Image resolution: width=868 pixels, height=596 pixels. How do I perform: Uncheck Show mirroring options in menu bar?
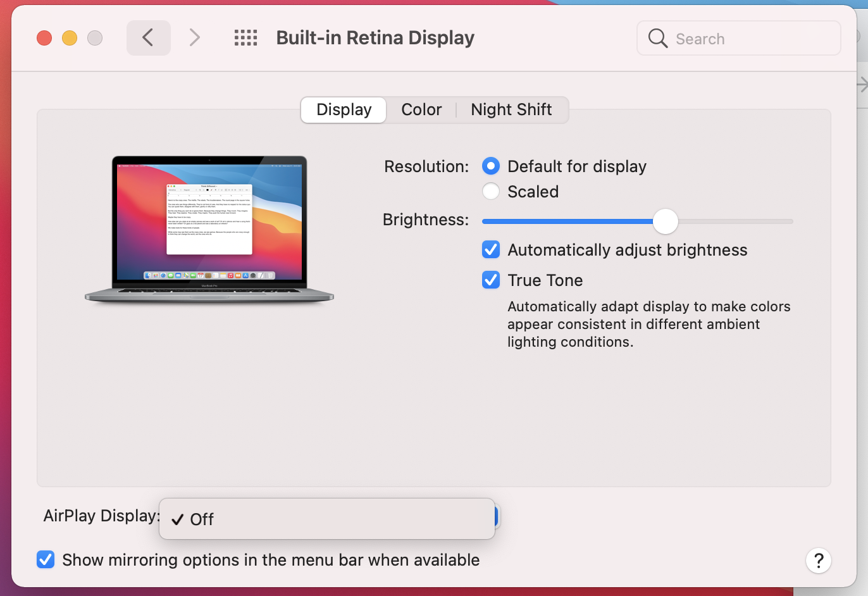pos(46,560)
